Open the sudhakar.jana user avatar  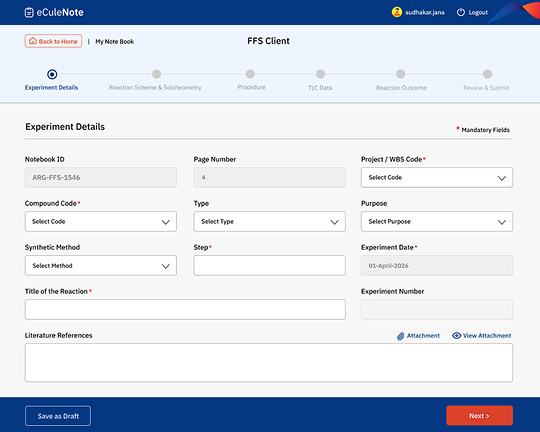[397, 12]
